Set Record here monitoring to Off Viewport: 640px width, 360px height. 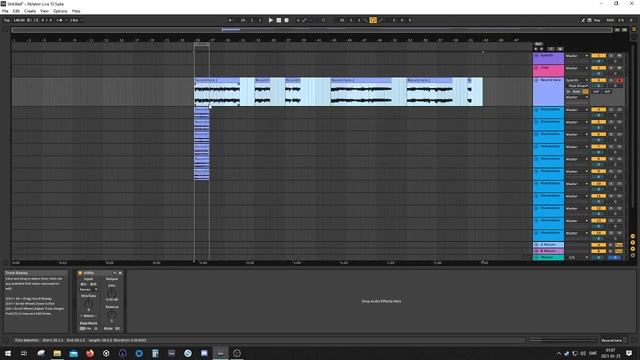pyautogui.click(x=585, y=92)
